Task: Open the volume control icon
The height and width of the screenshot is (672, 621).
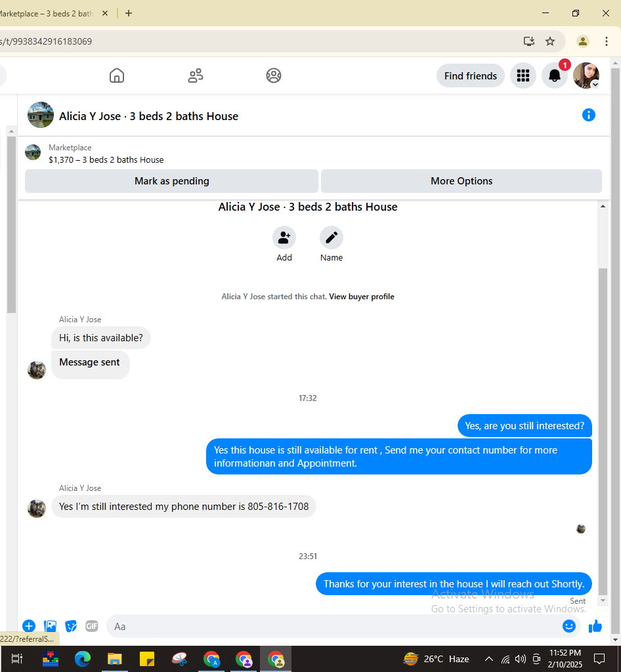Action: point(521,659)
